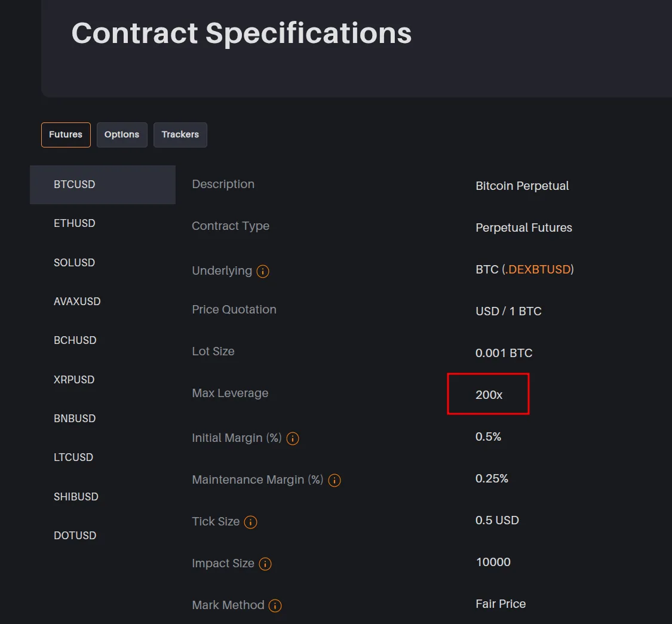672x624 pixels.
Task: Show SHIBUSD contract specifications
Action: (x=76, y=497)
